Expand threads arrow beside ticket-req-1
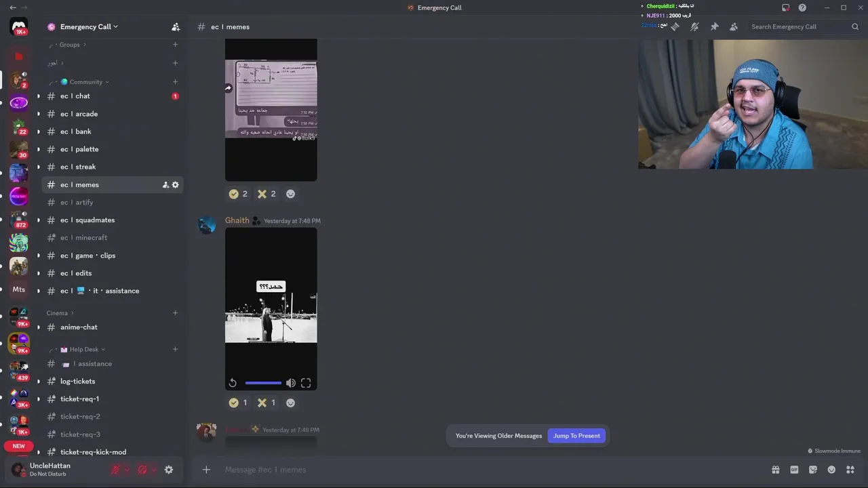The width and height of the screenshot is (868, 488). (x=38, y=399)
